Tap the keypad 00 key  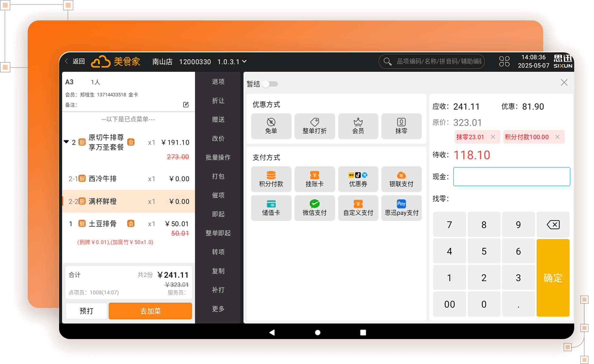449,304
